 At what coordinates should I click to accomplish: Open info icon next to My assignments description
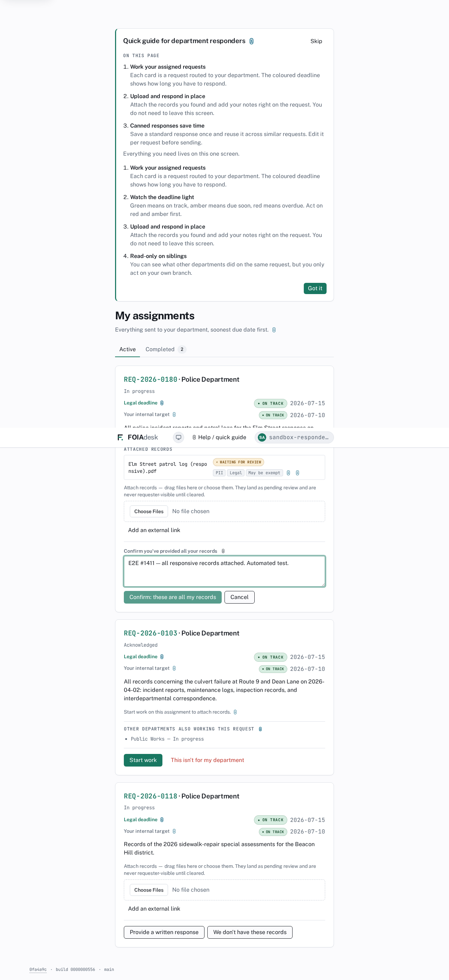pos(274,330)
